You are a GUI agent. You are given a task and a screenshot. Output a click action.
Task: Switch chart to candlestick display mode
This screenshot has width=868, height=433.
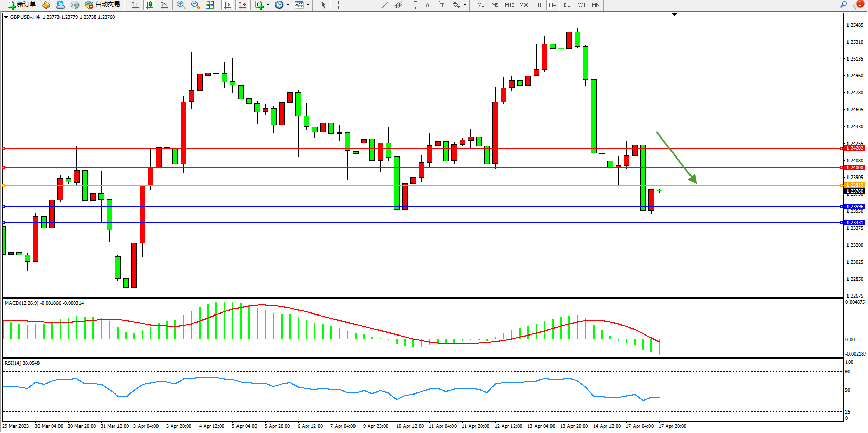point(150,5)
